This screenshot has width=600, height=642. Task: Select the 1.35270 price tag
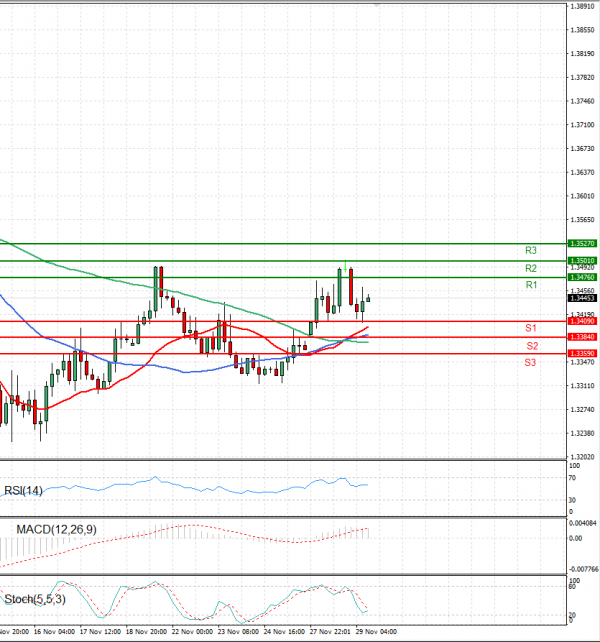click(x=582, y=244)
